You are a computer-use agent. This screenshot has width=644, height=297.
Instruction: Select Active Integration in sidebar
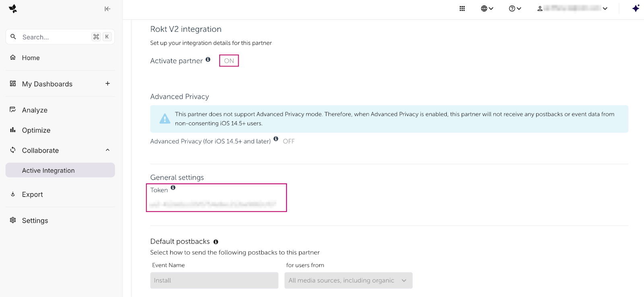(48, 171)
